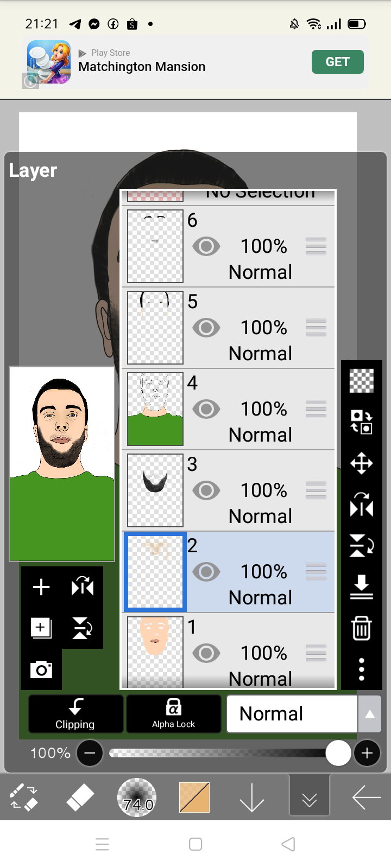Add a new layer with plus icon

click(41, 587)
